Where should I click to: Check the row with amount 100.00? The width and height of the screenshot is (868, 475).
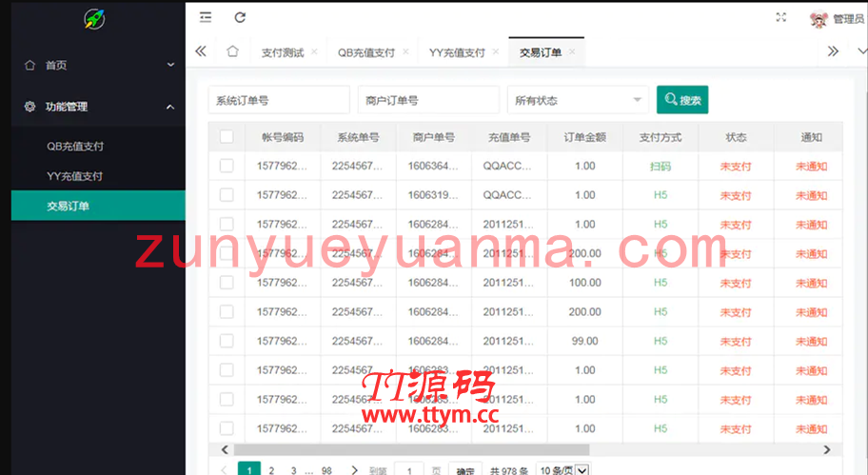pyautogui.click(x=227, y=283)
